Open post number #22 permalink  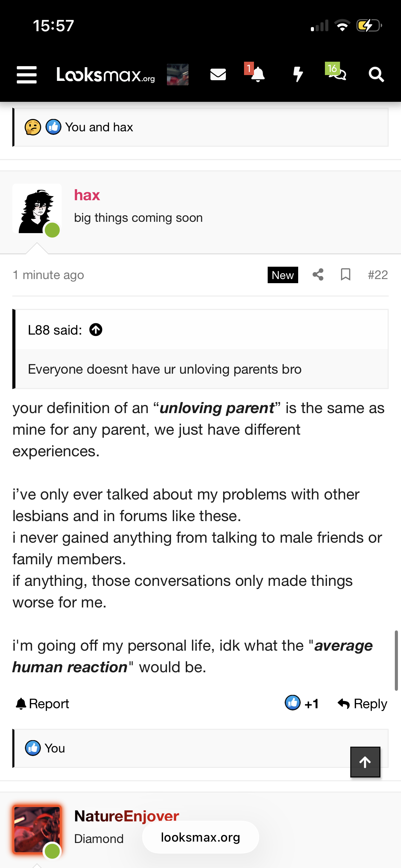click(378, 275)
